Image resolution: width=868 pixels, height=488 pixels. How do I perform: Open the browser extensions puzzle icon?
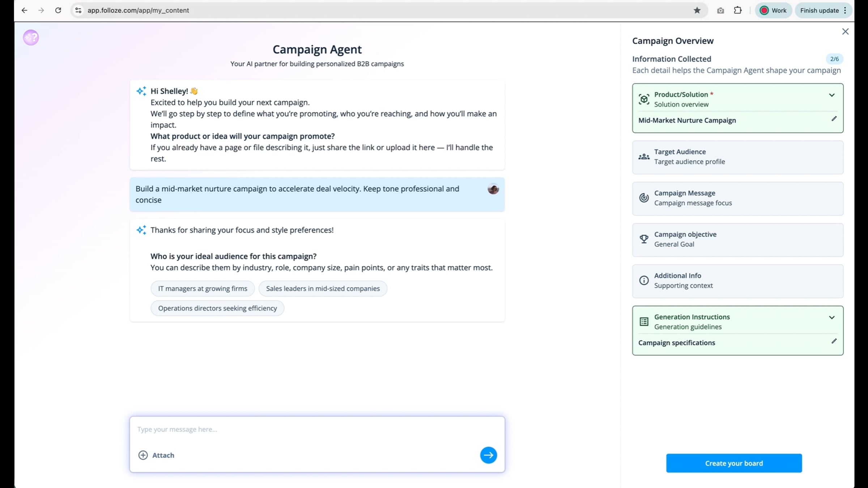(x=738, y=10)
